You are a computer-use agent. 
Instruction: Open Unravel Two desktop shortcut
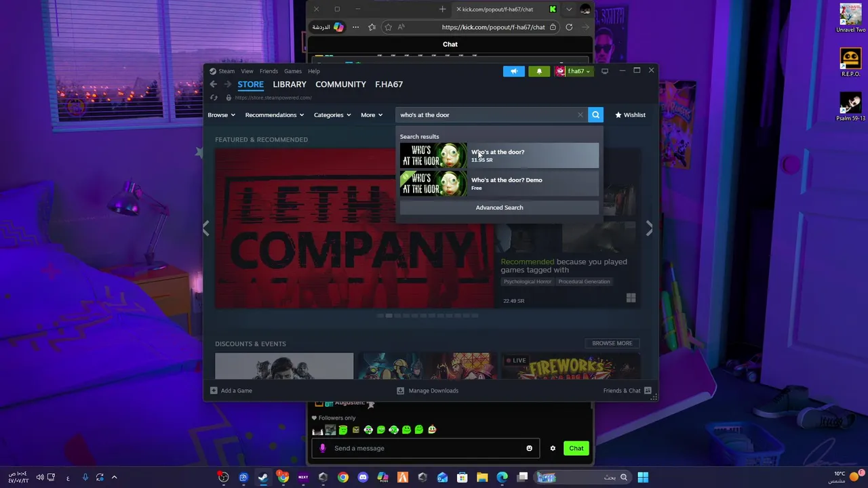pos(850,18)
